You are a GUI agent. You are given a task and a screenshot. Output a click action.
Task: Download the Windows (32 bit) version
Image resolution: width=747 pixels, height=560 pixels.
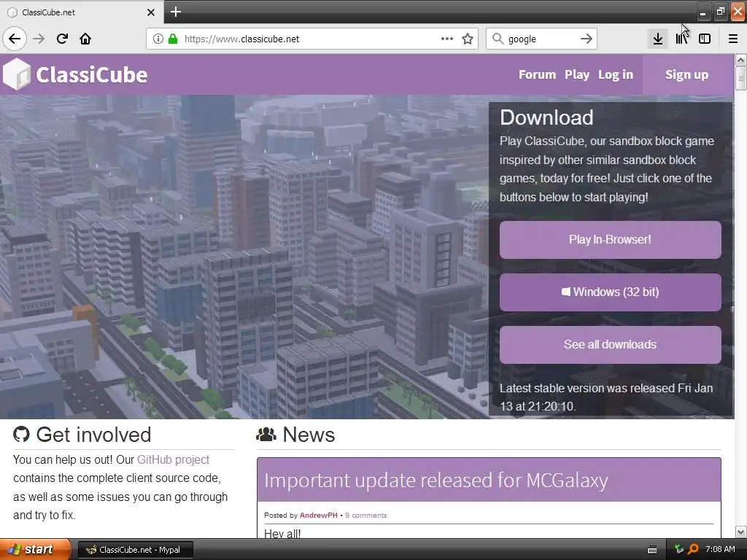pos(611,292)
